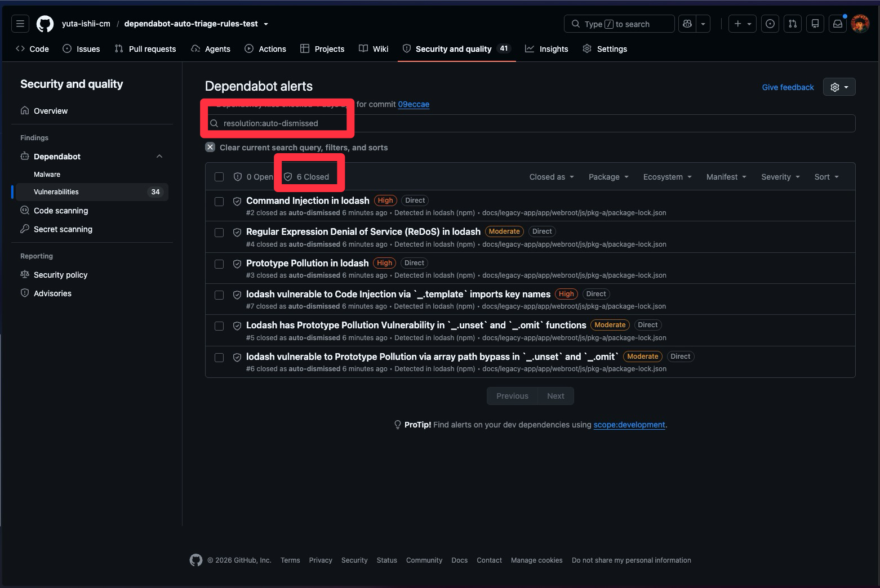Open notifications inbox icon
The height and width of the screenshot is (588, 880).
[x=838, y=24]
